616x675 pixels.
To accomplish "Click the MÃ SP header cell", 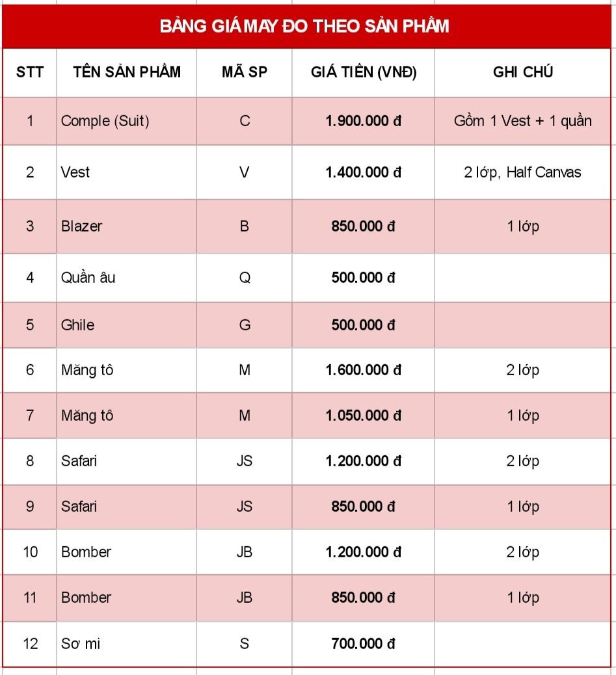I will coord(244,72).
